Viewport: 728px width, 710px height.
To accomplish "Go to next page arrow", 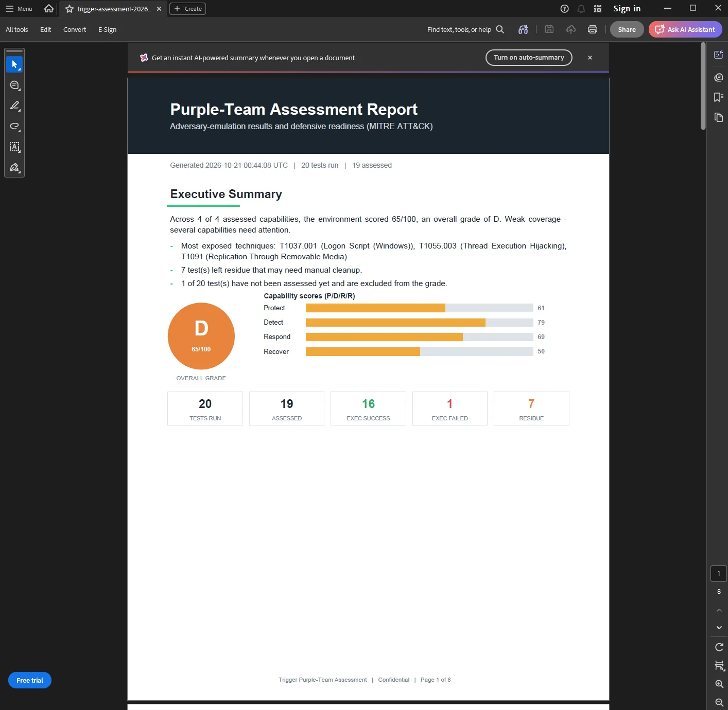I will [719, 628].
